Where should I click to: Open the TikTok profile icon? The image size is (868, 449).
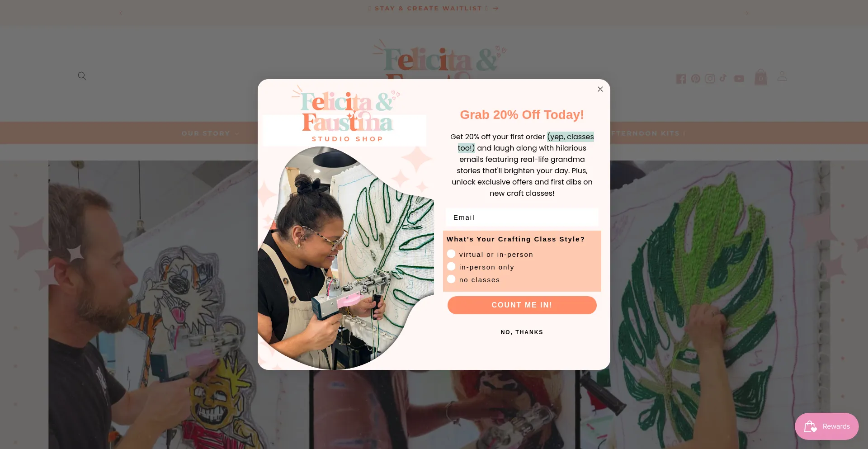[723, 78]
